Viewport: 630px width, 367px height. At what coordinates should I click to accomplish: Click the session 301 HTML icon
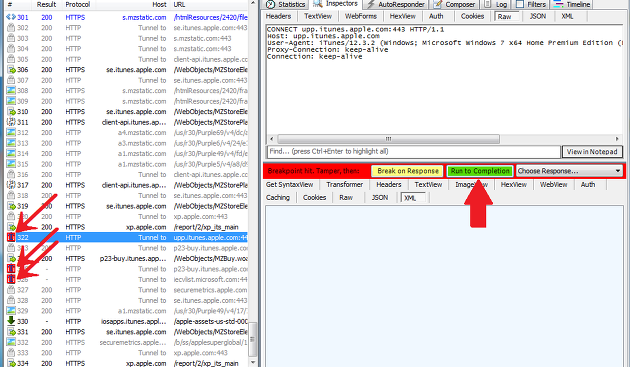point(11,17)
